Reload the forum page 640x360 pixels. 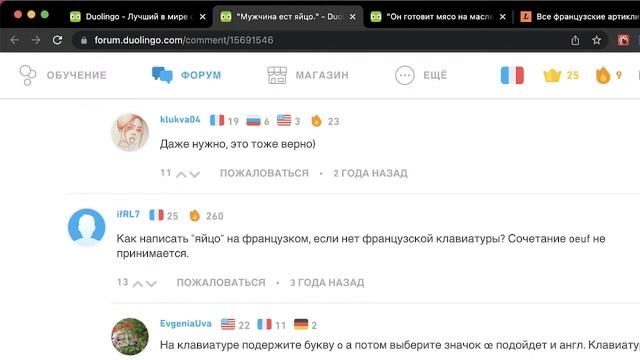[58, 40]
